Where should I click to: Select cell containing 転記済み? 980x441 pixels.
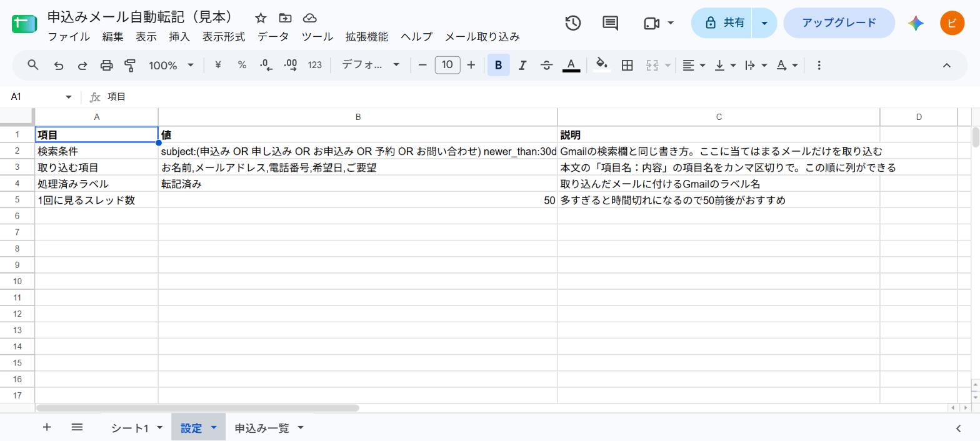click(x=357, y=184)
